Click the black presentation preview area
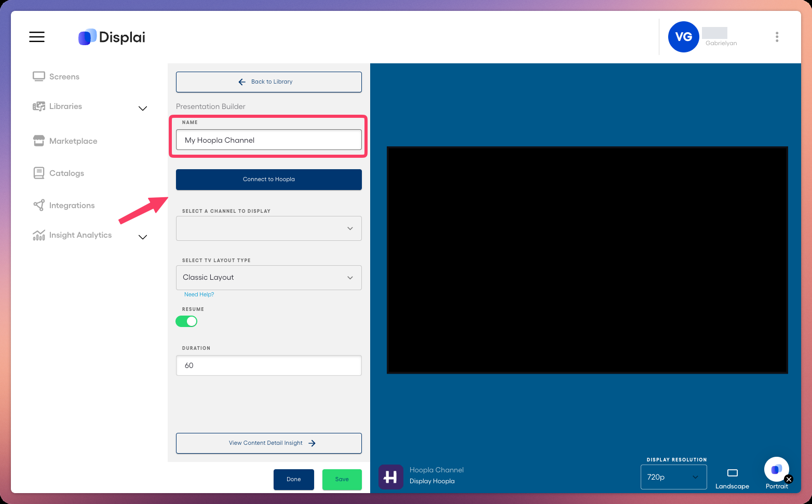This screenshot has height=504, width=812. [587, 260]
